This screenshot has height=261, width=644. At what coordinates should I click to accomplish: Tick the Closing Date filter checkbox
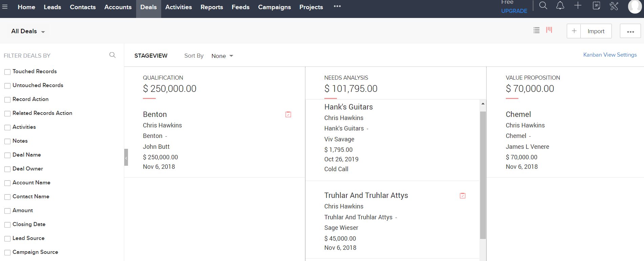(x=7, y=225)
